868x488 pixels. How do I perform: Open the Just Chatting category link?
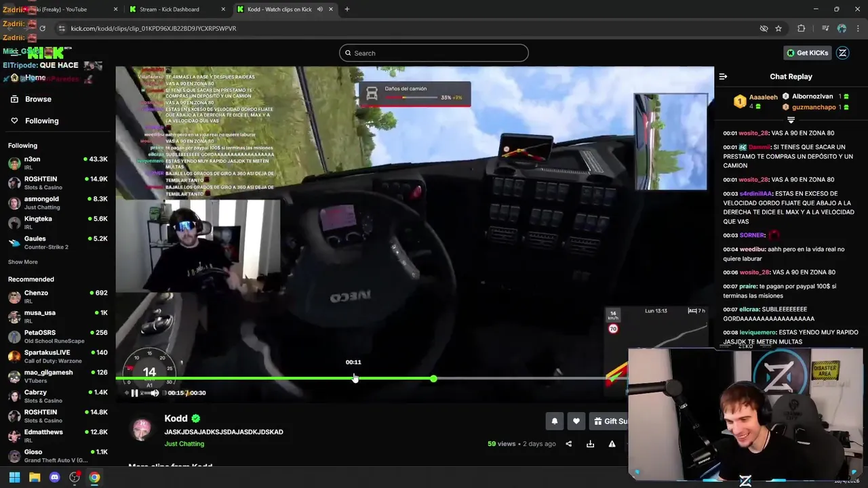184,444
